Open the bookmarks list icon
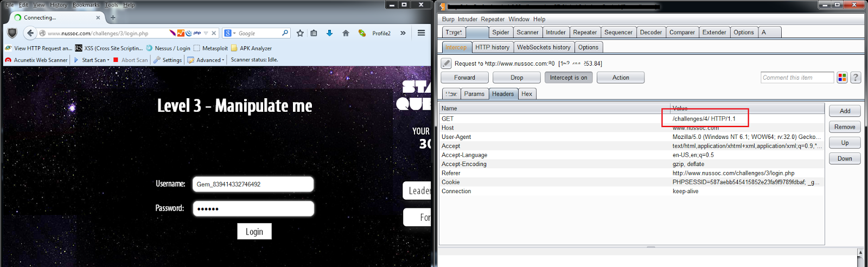The width and height of the screenshot is (868, 267). [x=314, y=33]
